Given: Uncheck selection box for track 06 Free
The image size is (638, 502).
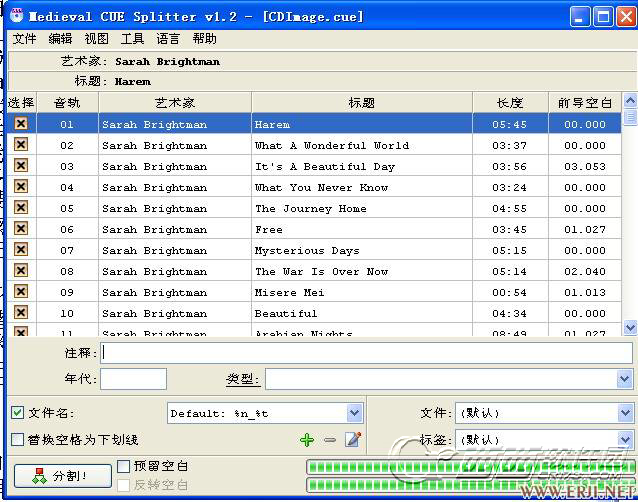Looking at the screenshot, I should click(21, 228).
